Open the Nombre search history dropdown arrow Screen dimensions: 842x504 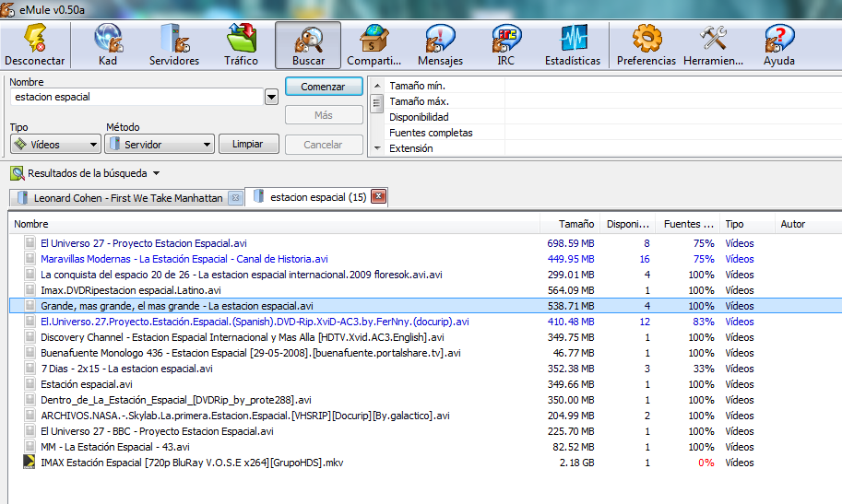[x=271, y=97]
